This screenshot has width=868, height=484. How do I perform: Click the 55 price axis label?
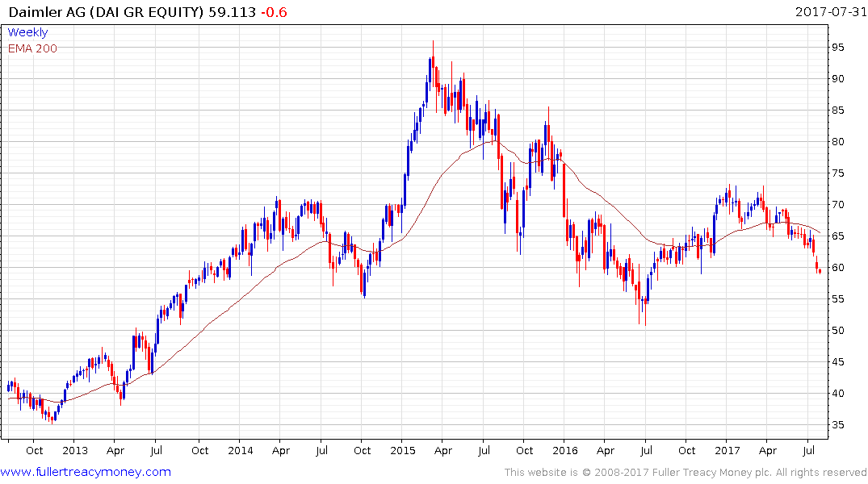coord(837,299)
